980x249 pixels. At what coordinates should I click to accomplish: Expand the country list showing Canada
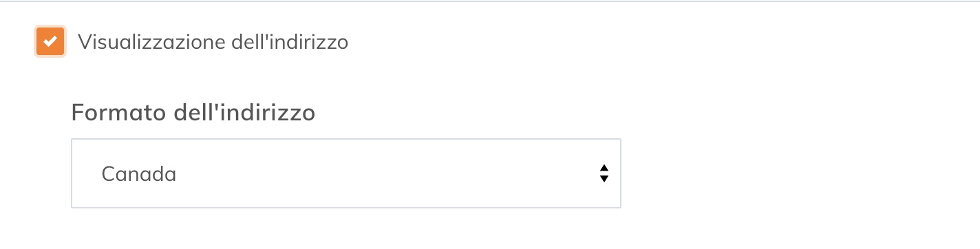pos(346,173)
